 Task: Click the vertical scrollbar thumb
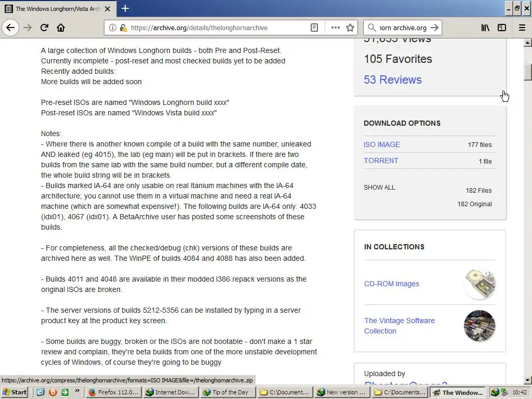(x=528, y=72)
